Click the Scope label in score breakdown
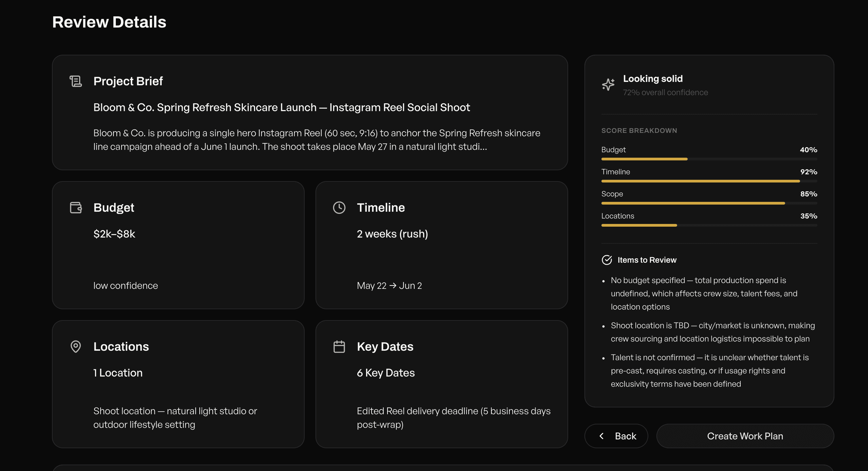Viewport: 868px width, 471px height. pyautogui.click(x=612, y=194)
